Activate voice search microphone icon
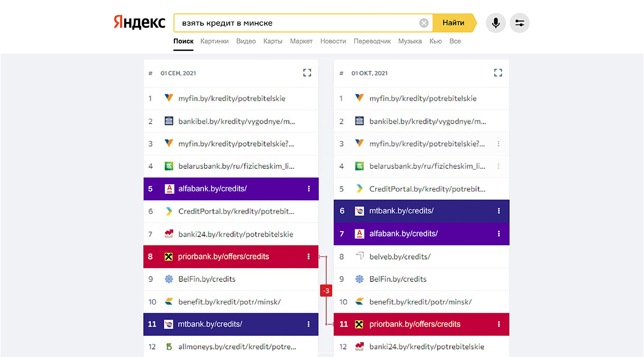The height and width of the screenshot is (357, 644). (496, 23)
